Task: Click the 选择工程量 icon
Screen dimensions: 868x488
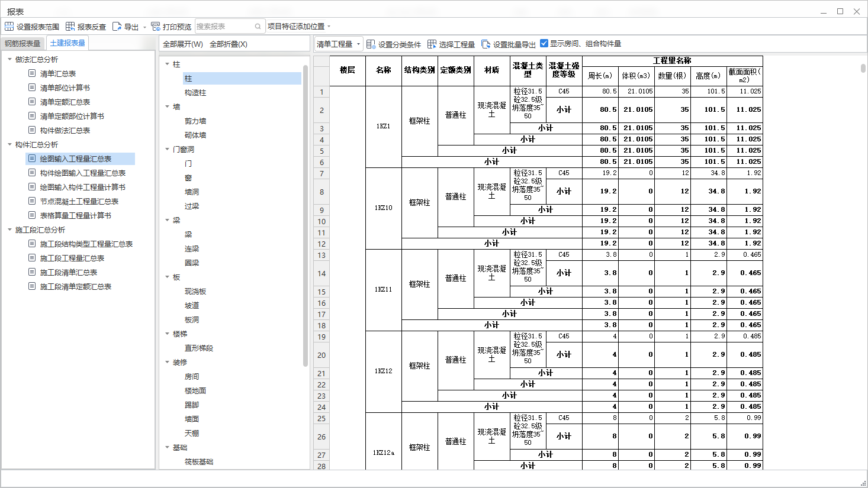Action: coord(432,44)
